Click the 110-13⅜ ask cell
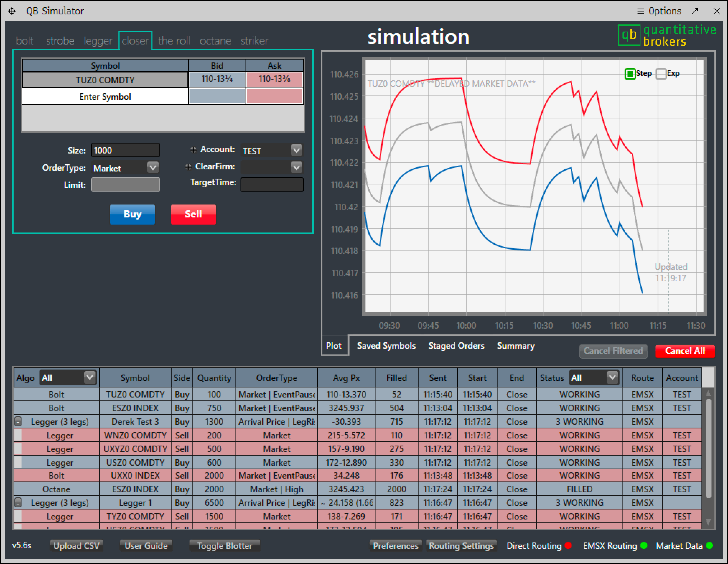The image size is (728, 564). pos(275,79)
